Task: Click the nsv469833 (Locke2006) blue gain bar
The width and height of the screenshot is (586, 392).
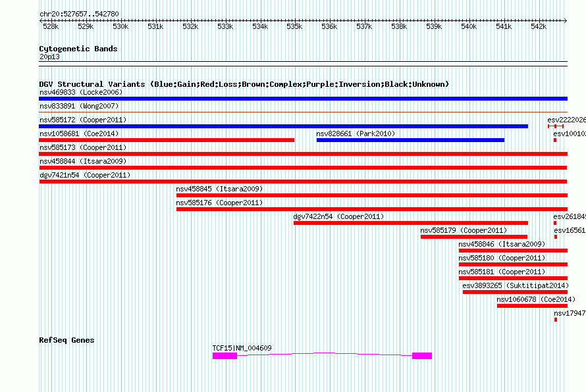Action: (x=303, y=99)
